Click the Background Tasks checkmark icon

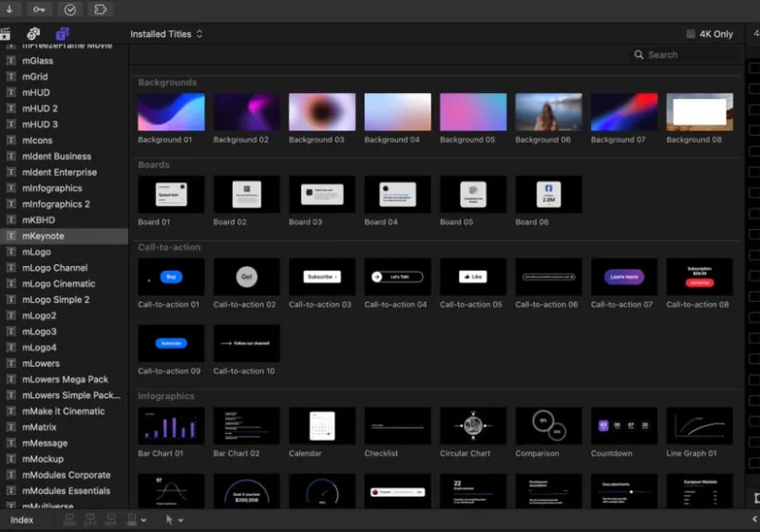[69, 9]
